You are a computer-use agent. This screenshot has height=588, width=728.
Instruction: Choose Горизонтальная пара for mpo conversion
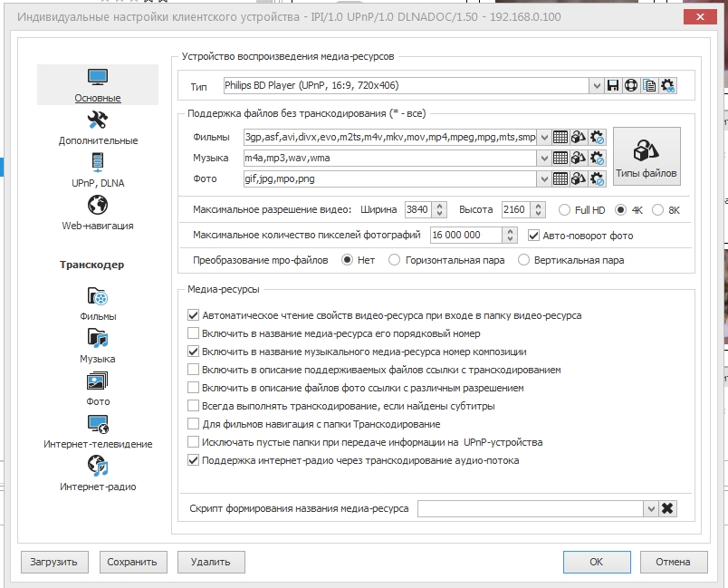[x=394, y=260]
